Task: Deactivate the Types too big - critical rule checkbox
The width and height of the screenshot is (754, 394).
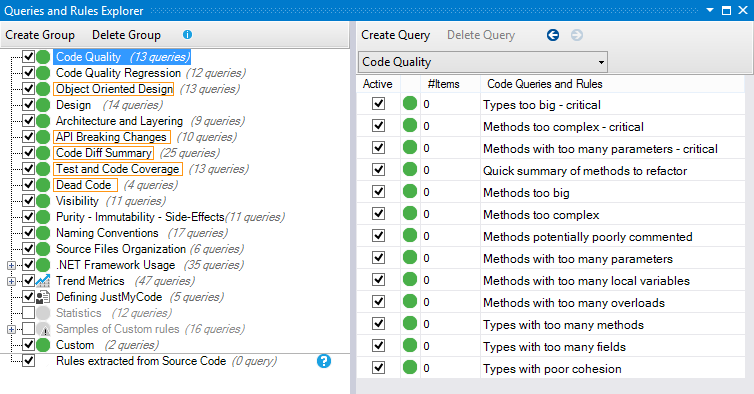Action: 378,103
